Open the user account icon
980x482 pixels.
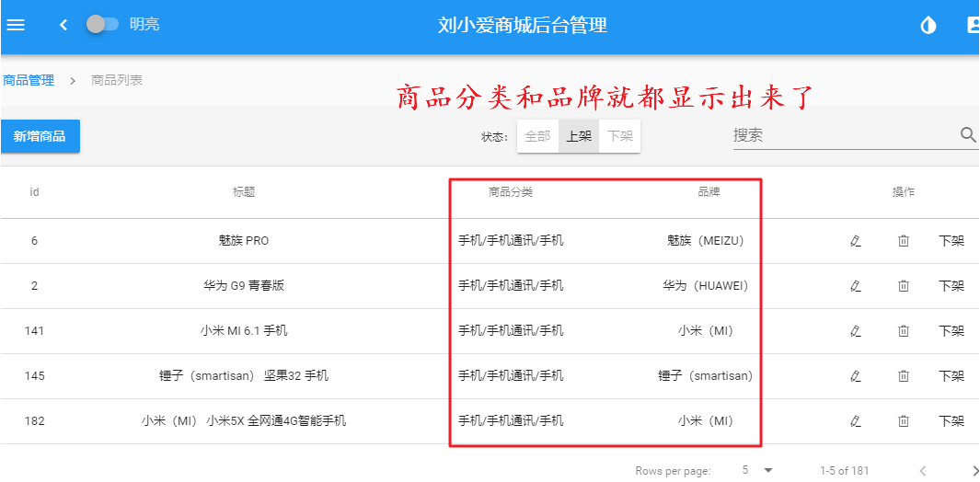(974, 25)
